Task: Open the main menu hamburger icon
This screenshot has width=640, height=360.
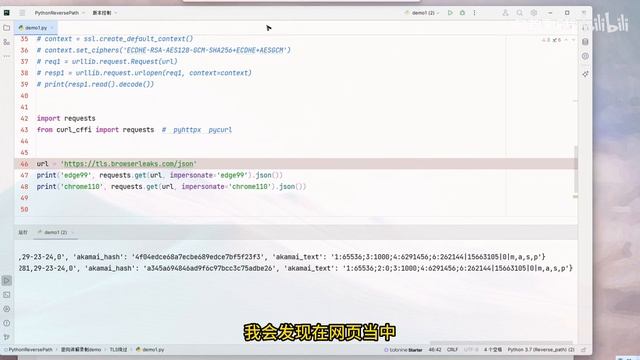Action: coord(22,13)
